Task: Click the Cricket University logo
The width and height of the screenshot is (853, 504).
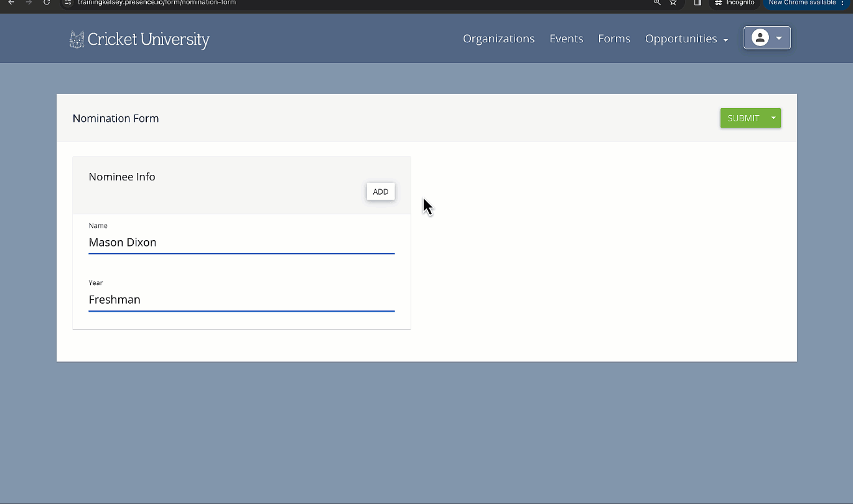Action: click(139, 39)
